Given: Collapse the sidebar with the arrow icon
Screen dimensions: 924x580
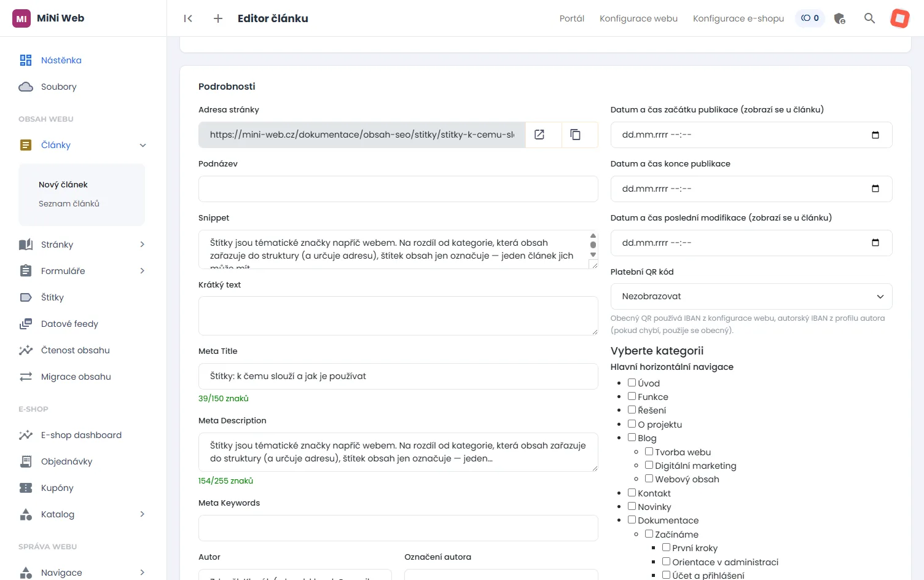Looking at the screenshot, I should [188, 18].
